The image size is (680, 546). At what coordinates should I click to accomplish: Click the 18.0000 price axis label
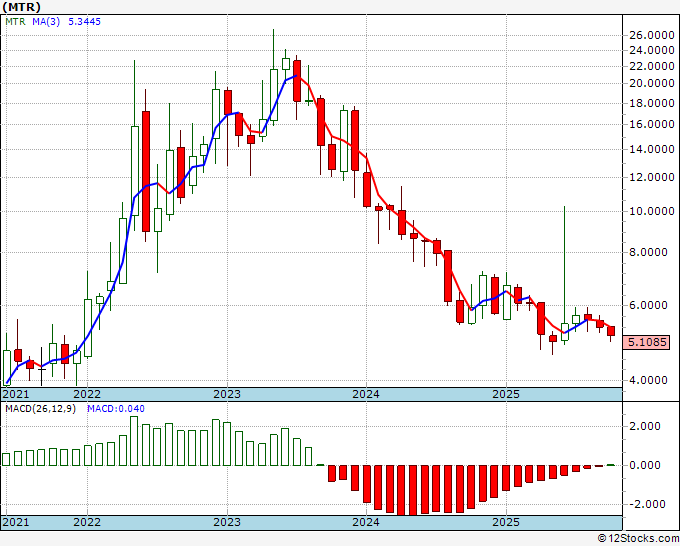(652, 103)
